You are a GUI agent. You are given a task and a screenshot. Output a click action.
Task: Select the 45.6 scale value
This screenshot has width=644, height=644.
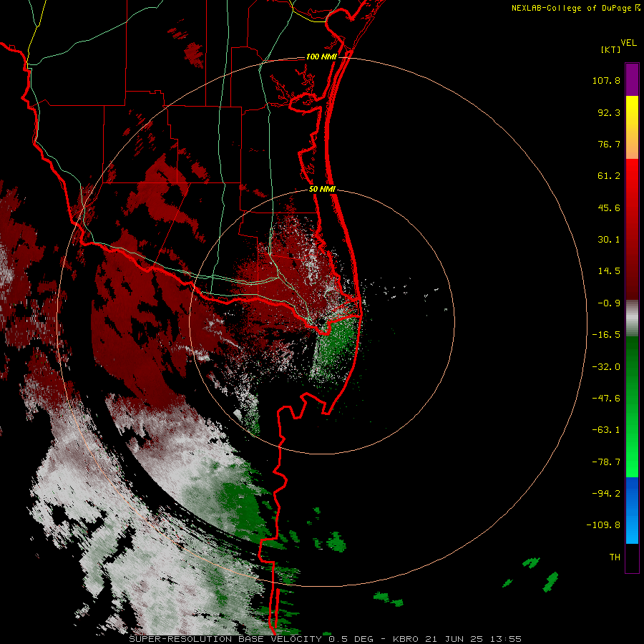pyautogui.click(x=609, y=208)
